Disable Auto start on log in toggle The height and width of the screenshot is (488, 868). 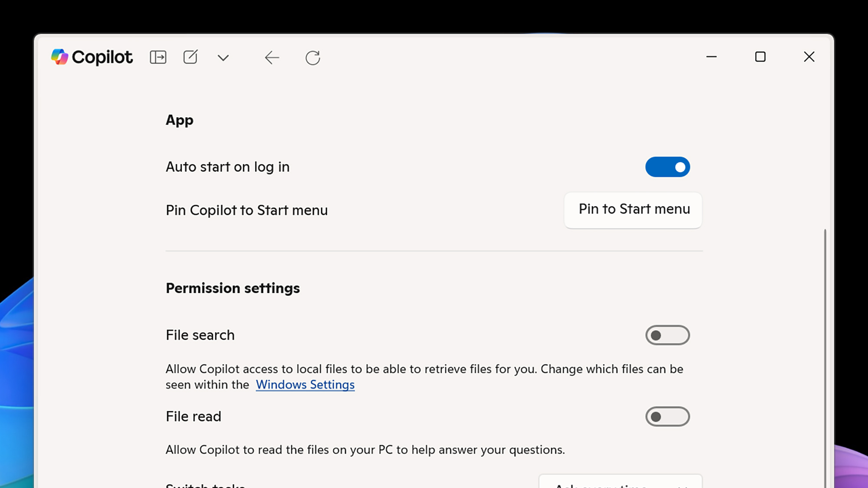click(667, 167)
